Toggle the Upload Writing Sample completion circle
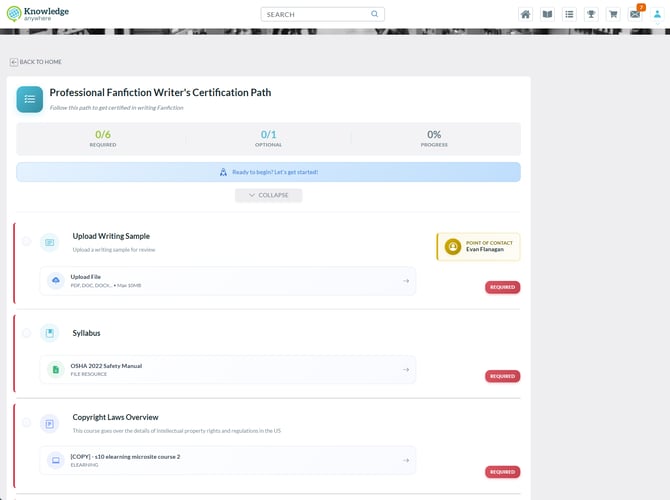This screenshot has width=670, height=500. click(27, 242)
